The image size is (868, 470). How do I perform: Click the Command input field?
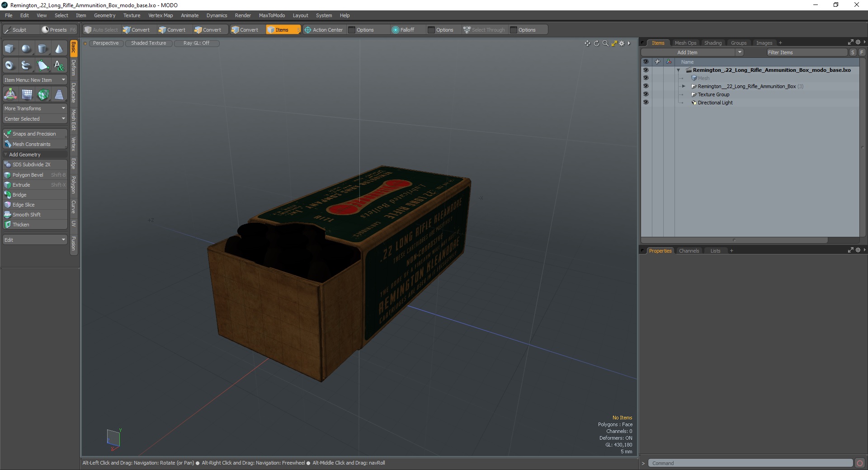[x=750, y=463]
